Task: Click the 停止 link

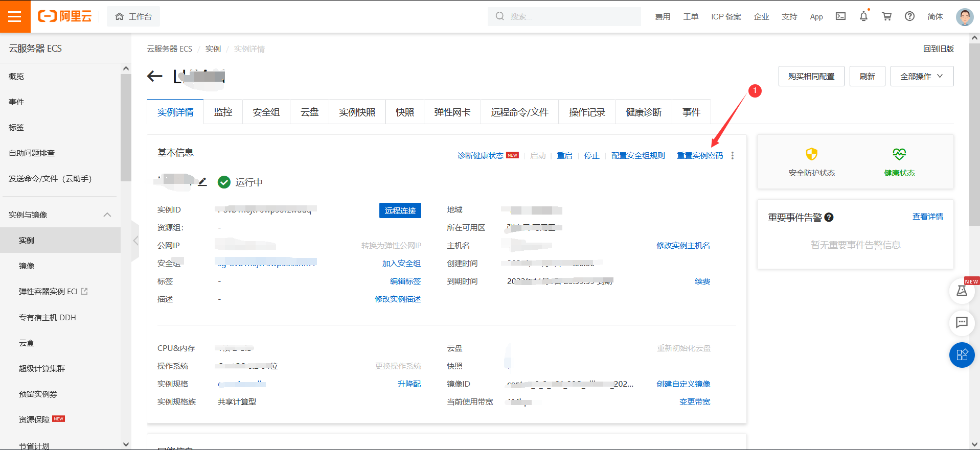Action: tap(592, 156)
